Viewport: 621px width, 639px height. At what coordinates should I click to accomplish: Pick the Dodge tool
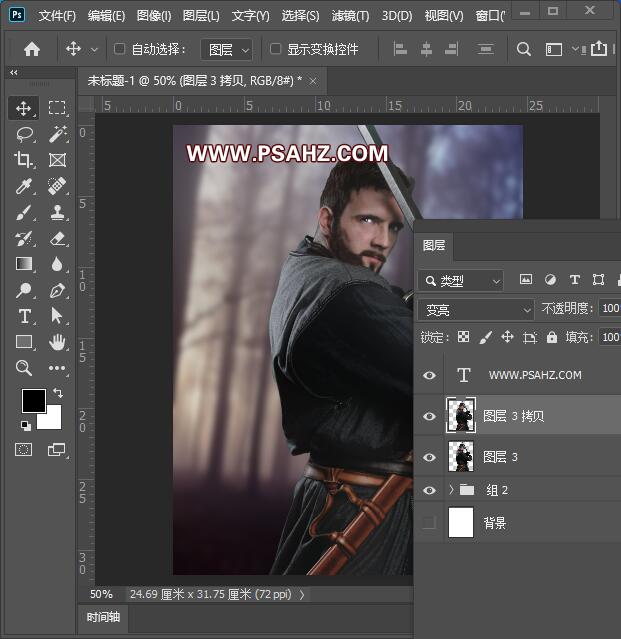[x=24, y=290]
